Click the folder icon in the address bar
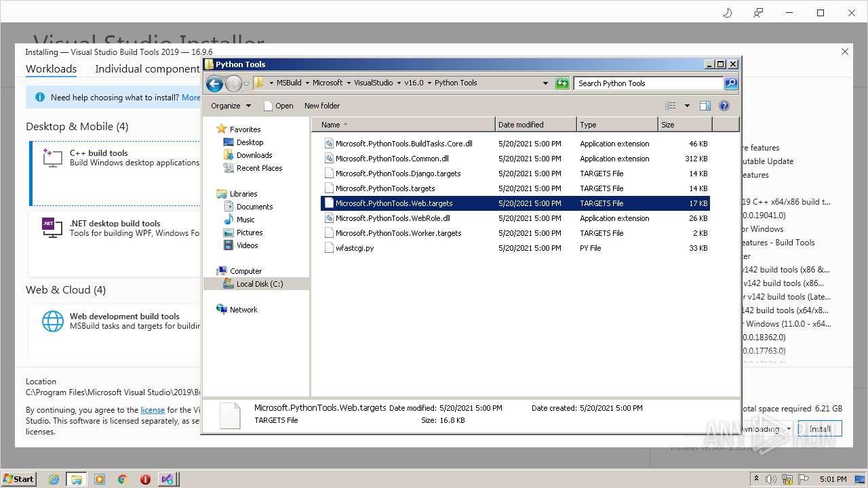The image size is (868, 488). pyautogui.click(x=259, y=83)
